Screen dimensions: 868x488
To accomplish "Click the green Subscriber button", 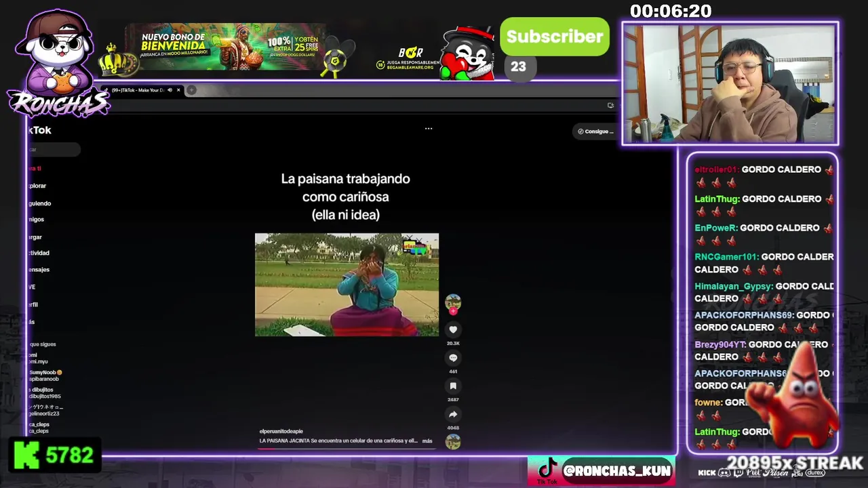I will point(555,37).
